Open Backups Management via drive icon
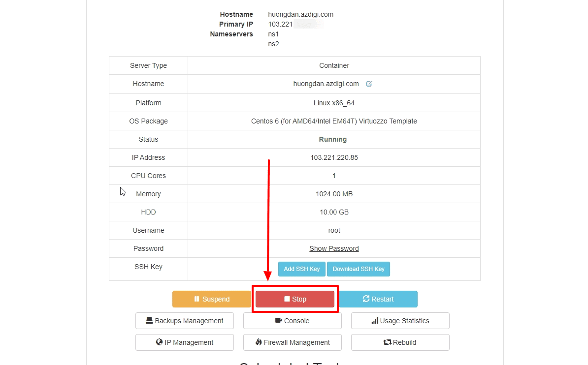588x365 pixels. (149, 321)
